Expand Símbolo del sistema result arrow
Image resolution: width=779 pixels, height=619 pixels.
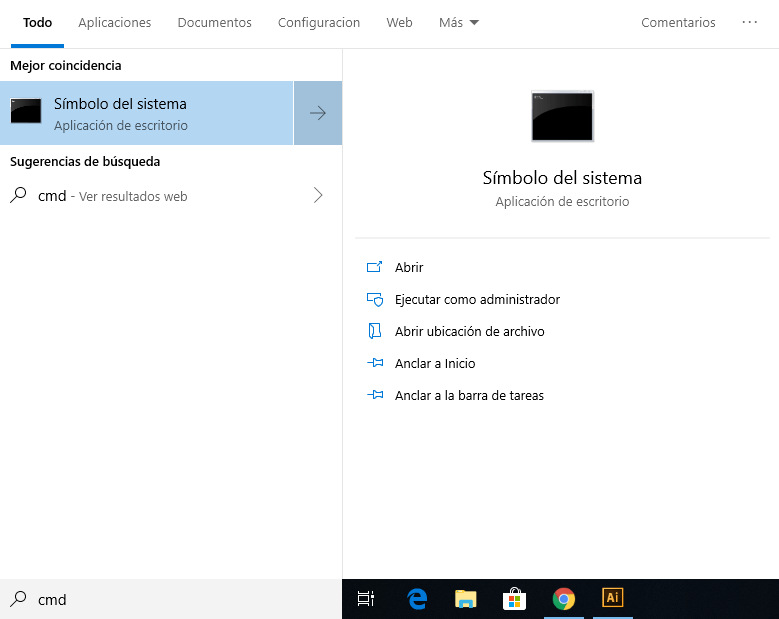click(x=318, y=113)
